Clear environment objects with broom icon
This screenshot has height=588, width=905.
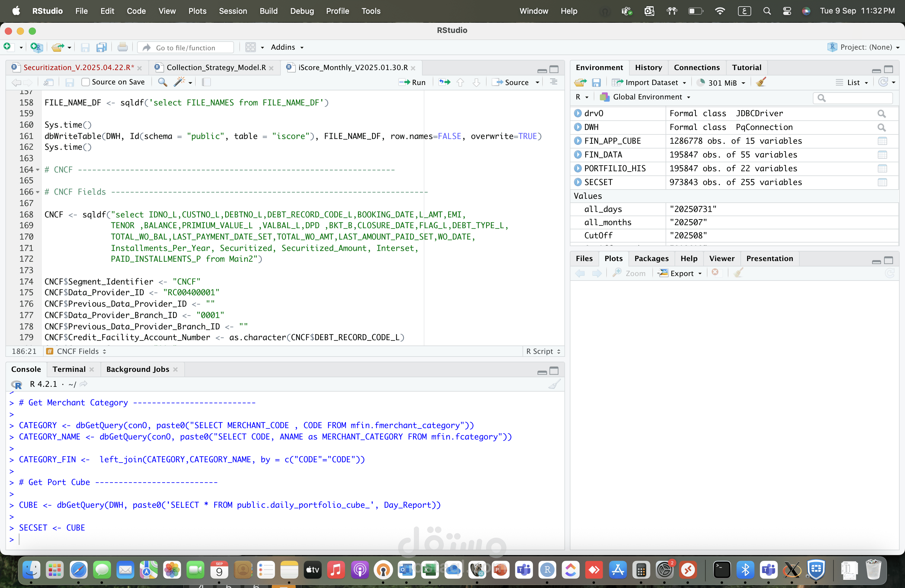click(x=761, y=82)
